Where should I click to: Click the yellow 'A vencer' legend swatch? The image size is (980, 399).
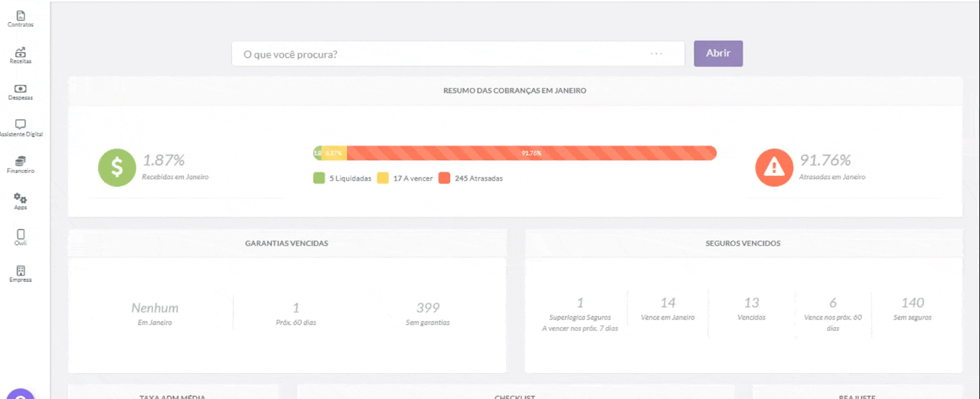tap(383, 178)
